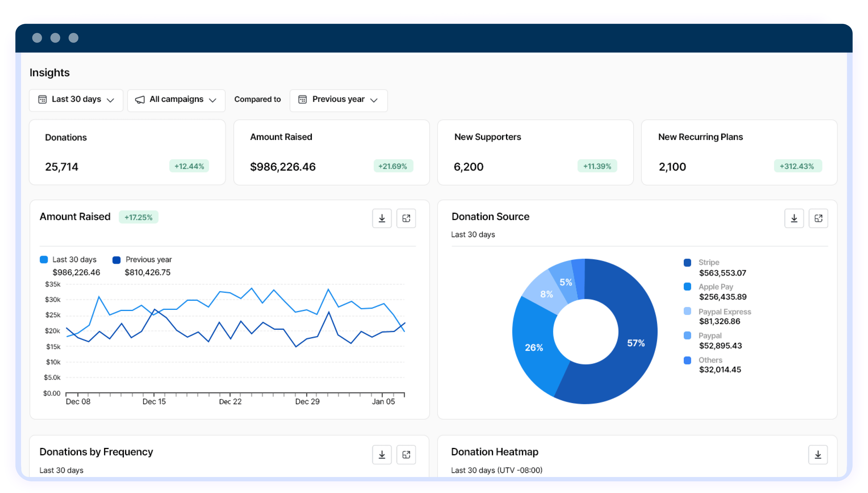Click the $52,895.43 Paypal amount
The height and width of the screenshot is (493, 868).
720,346
